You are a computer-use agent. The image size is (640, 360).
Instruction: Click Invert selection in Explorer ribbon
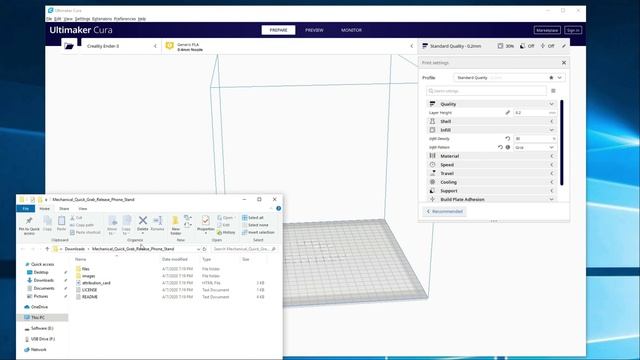pyautogui.click(x=258, y=232)
